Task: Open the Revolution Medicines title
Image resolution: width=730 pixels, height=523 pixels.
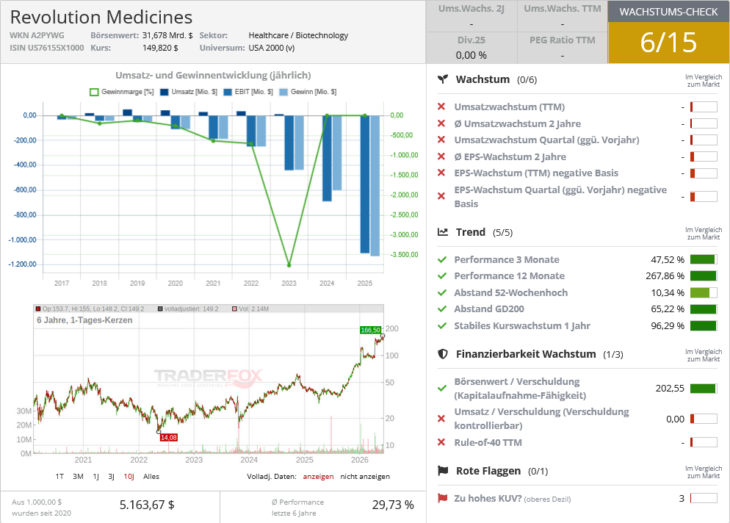Action: coord(101,17)
